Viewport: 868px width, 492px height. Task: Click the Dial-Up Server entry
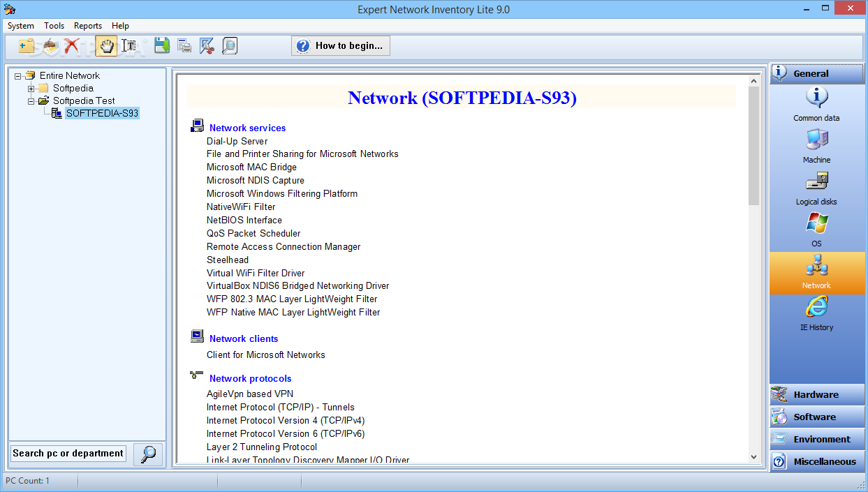point(237,141)
